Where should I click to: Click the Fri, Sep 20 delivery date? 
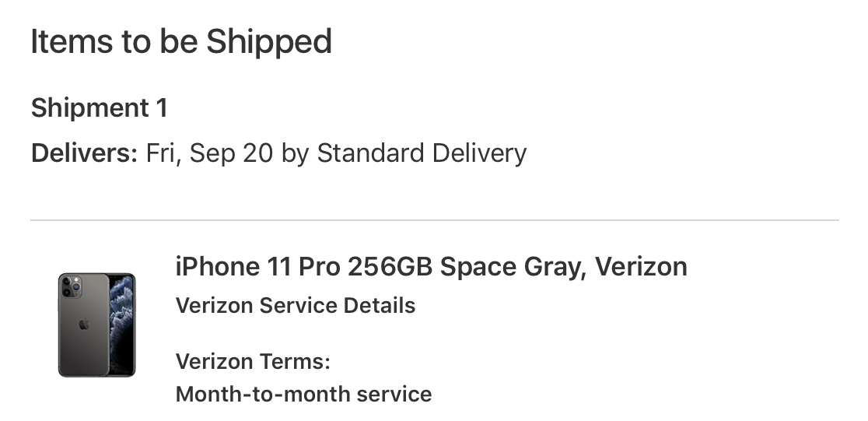pyautogui.click(x=209, y=153)
